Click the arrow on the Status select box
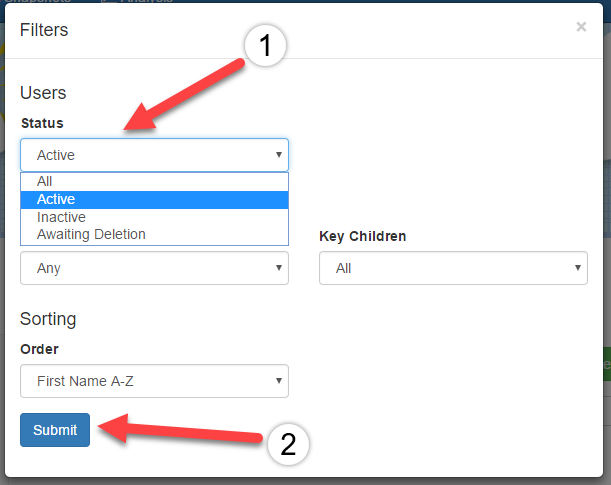The image size is (611, 485). (279, 155)
